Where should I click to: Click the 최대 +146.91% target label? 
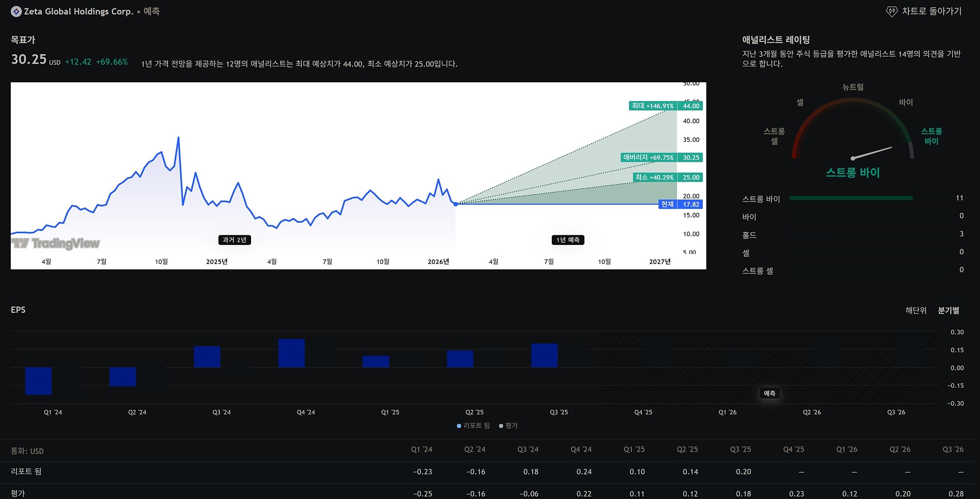click(x=652, y=106)
